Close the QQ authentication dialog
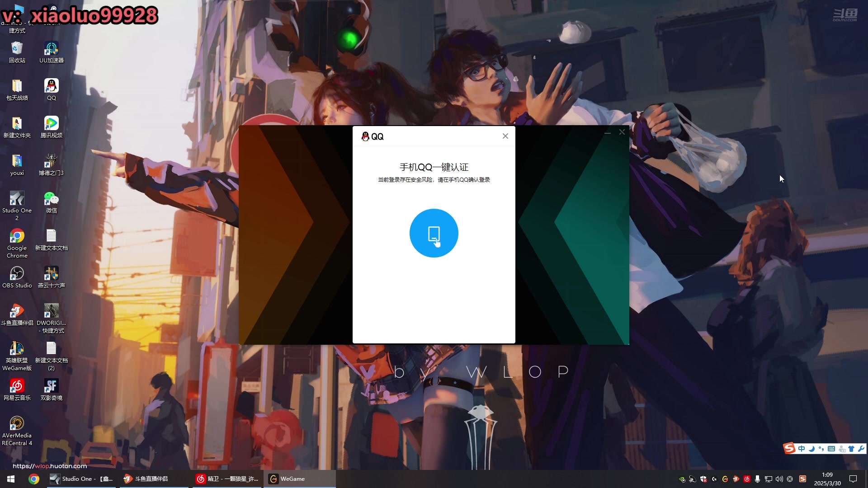The width and height of the screenshot is (868, 488). (505, 136)
